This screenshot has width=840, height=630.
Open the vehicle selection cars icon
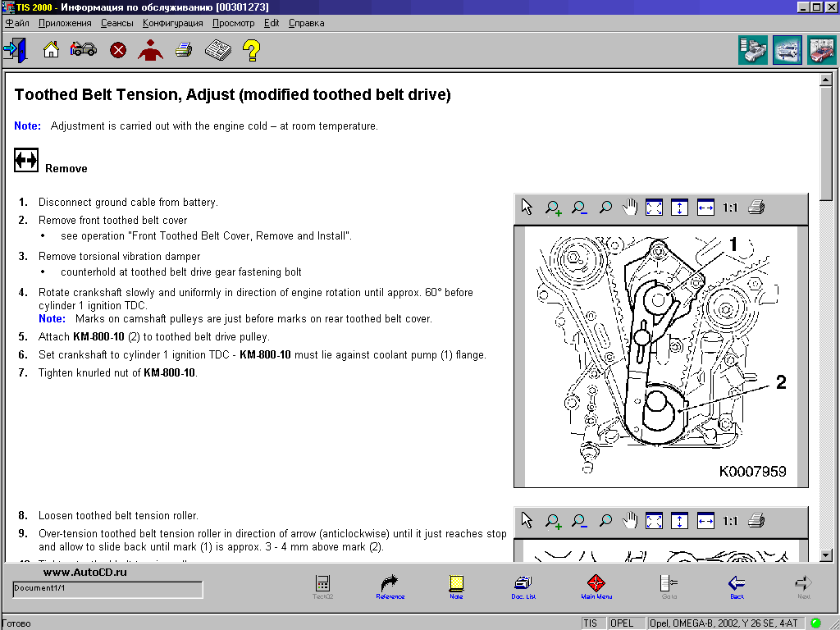point(83,49)
